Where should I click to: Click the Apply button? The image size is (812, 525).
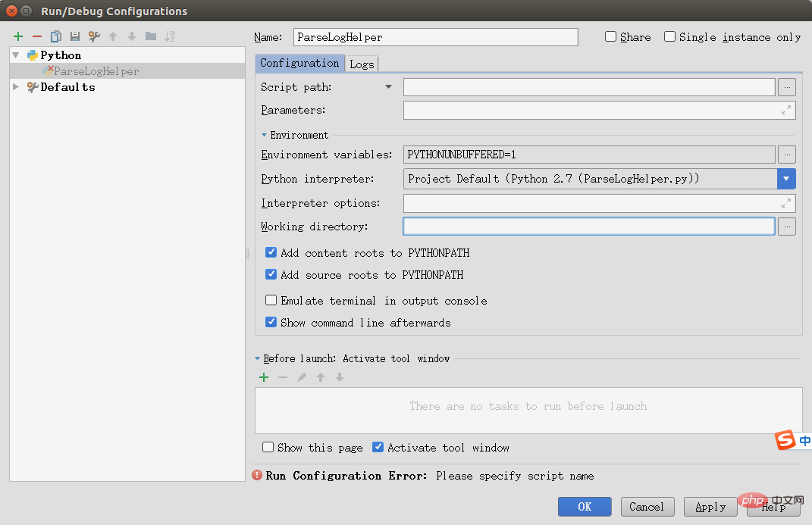tap(710, 506)
